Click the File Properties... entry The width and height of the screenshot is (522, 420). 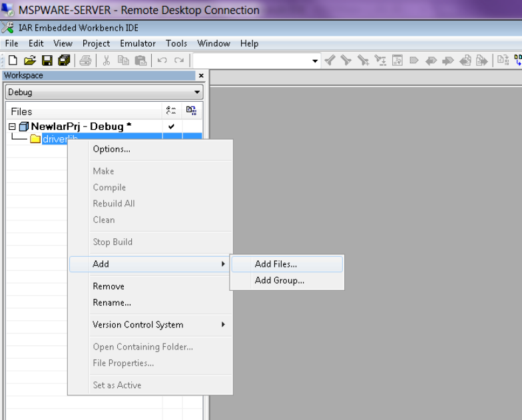150,363
